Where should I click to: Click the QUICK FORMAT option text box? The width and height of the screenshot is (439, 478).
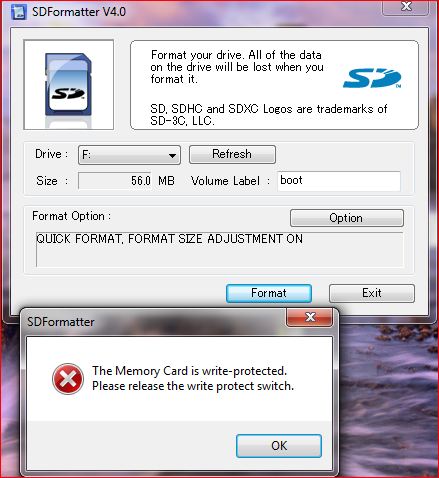[x=219, y=249]
